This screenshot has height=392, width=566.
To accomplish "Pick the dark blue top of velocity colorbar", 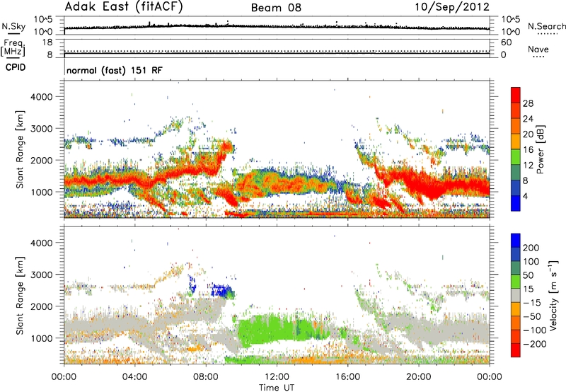I will [x=516, y=241].
